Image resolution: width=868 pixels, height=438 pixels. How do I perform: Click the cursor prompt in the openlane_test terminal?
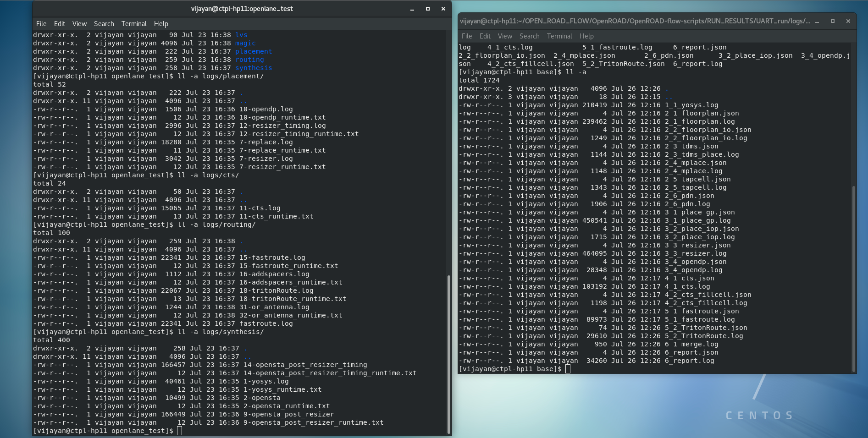[x=180, y=430]
